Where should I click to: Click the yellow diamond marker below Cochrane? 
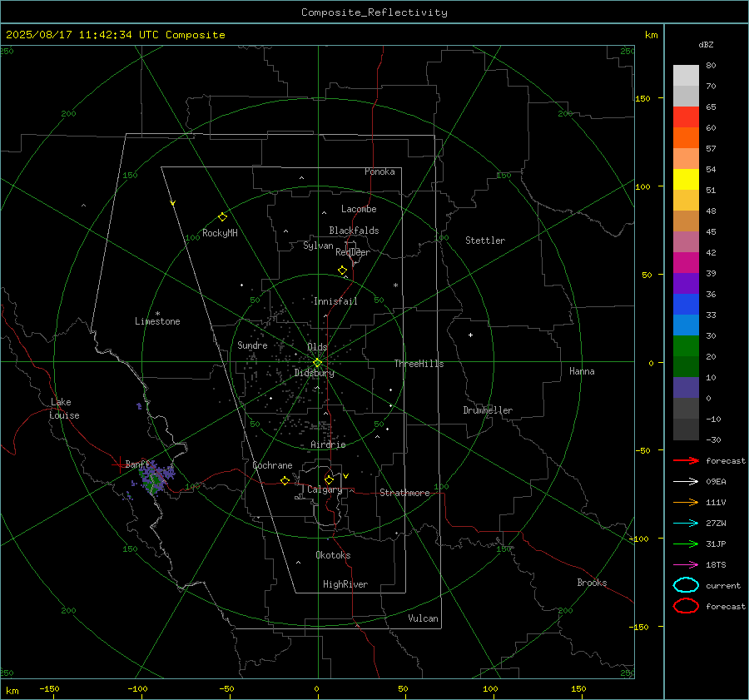click(285, 480)
